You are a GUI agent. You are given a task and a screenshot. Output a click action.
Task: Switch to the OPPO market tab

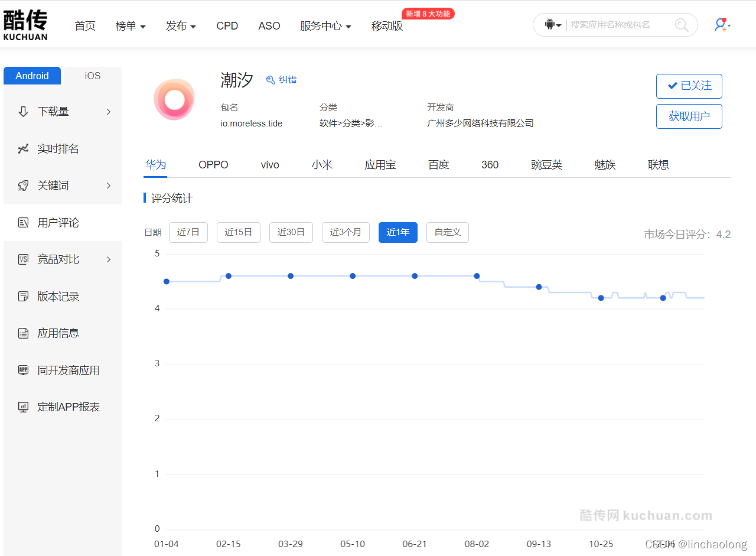(x=213, y=165)
